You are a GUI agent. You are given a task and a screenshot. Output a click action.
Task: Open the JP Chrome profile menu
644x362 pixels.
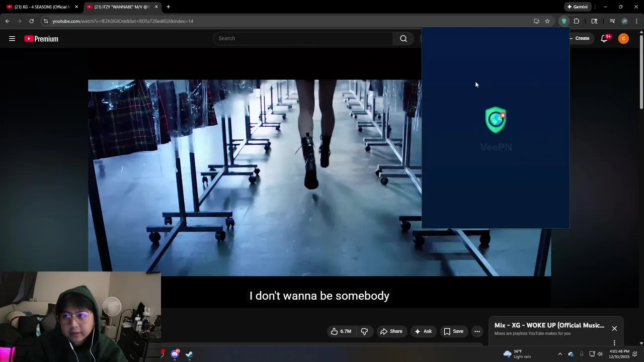pyautogui.click(x=624, y=21)
